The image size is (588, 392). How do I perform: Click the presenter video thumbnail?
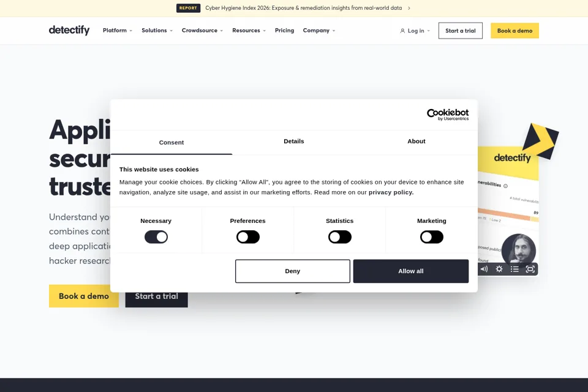519,250
